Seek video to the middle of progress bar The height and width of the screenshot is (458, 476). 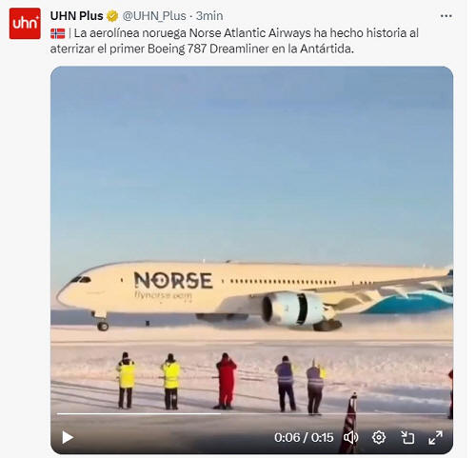[252, 414]
